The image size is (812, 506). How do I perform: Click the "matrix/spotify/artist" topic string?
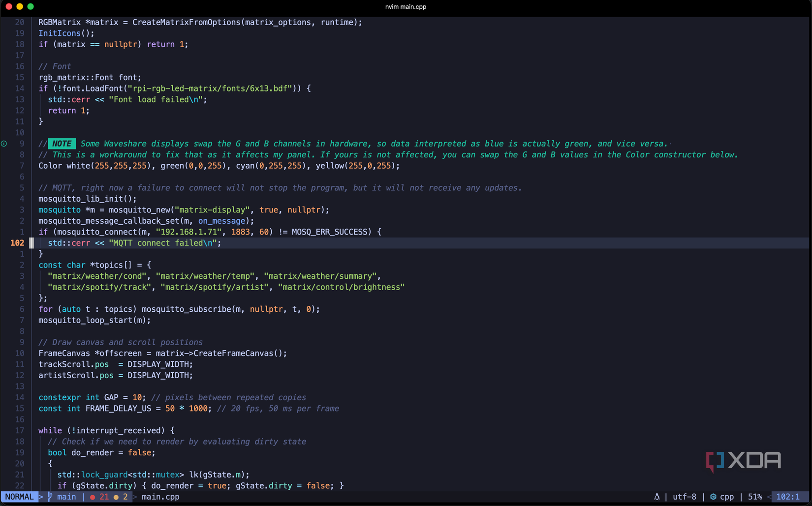pos(215,287)
